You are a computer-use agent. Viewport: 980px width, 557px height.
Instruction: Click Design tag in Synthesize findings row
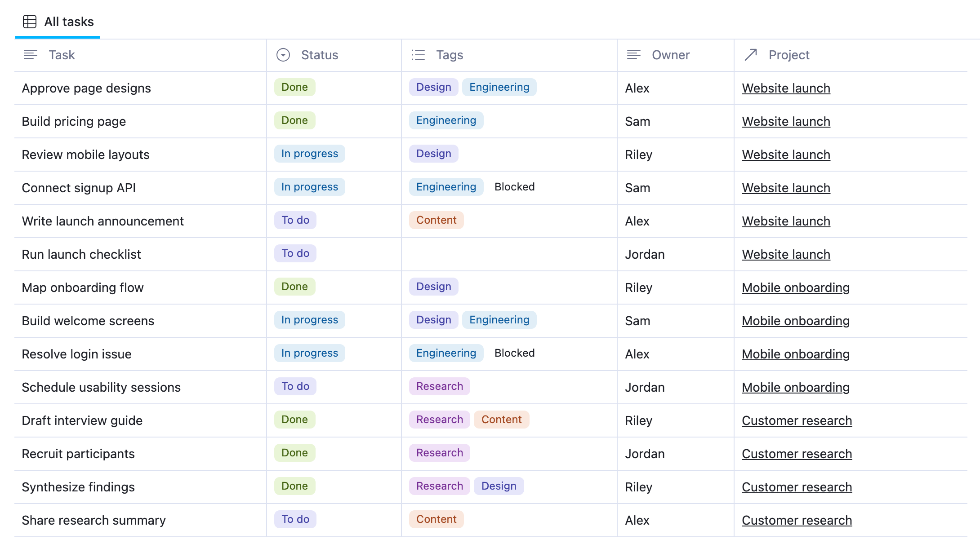(499, 486)
